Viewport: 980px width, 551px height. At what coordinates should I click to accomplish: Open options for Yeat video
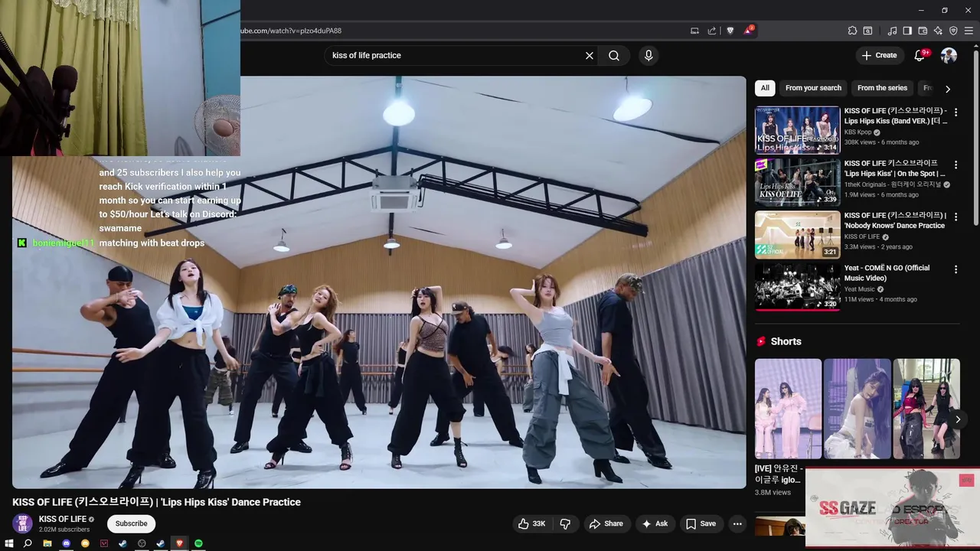point(955,269)
